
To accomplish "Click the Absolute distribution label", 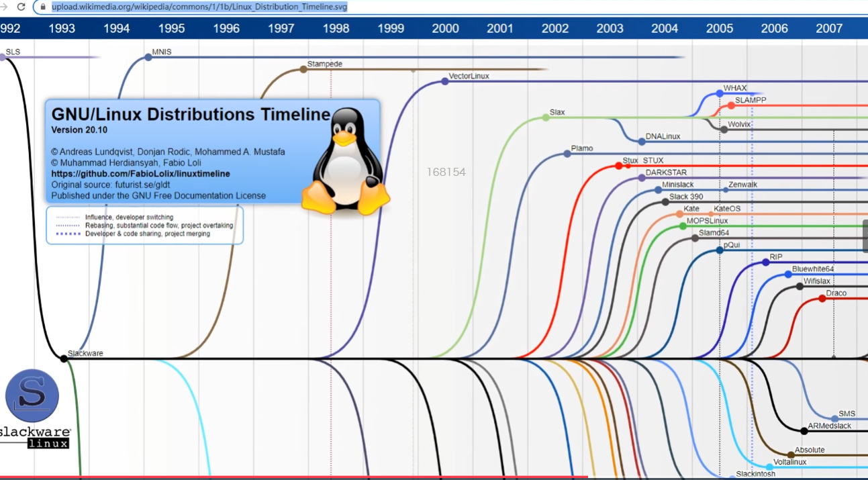I will click(810, 450).
